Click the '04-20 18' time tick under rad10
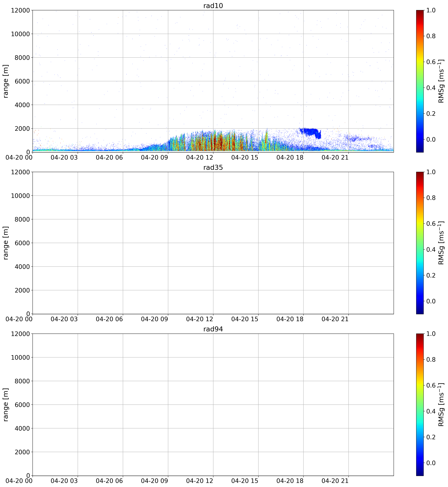Viewport: 448px width, 487px height. pyautogui.click(x=290, y=157)
